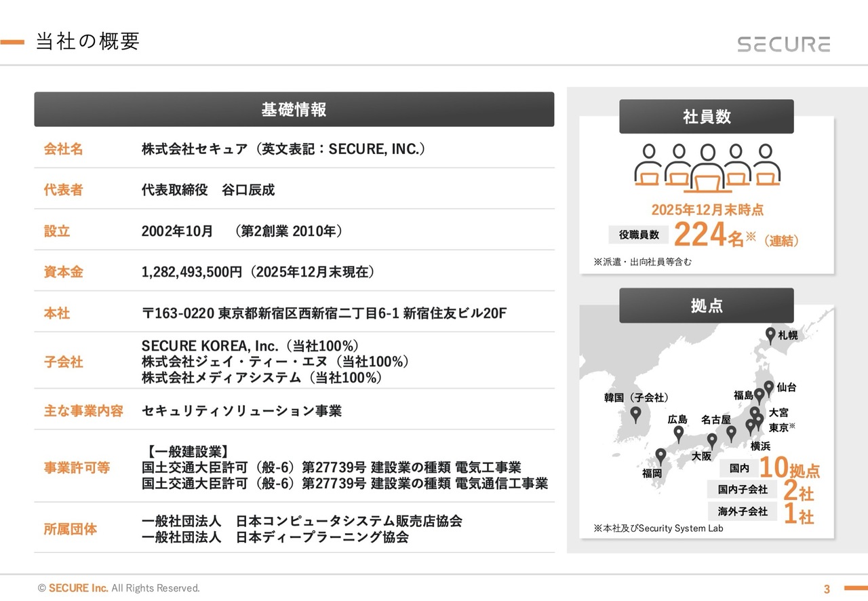Screen dimensions: 868x601
Task: Click the SECURE logo in the header
Action: pyautogui.click(x=783, y=45)
